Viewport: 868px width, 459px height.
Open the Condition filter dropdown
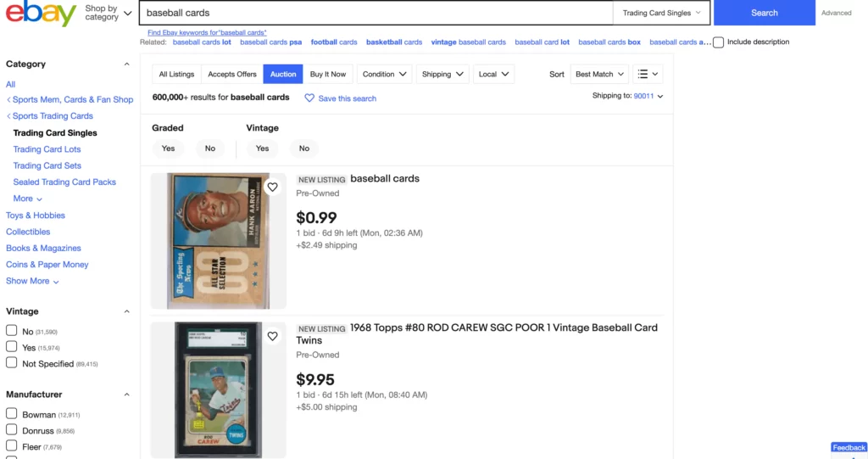[x=384, y=75]
